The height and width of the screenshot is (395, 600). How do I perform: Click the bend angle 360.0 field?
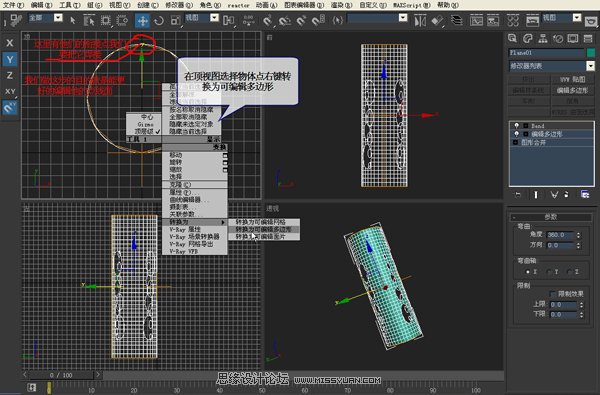coord(560,235)
